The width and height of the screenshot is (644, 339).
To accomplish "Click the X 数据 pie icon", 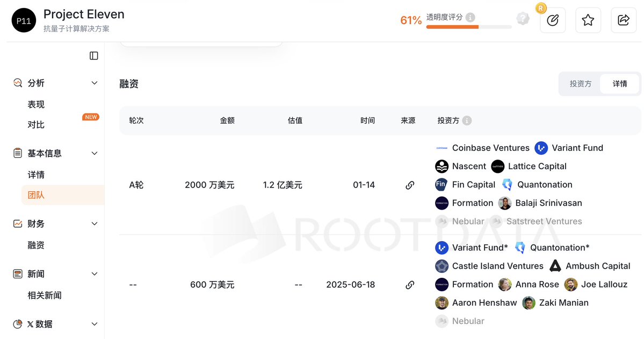I will (17, 324).
